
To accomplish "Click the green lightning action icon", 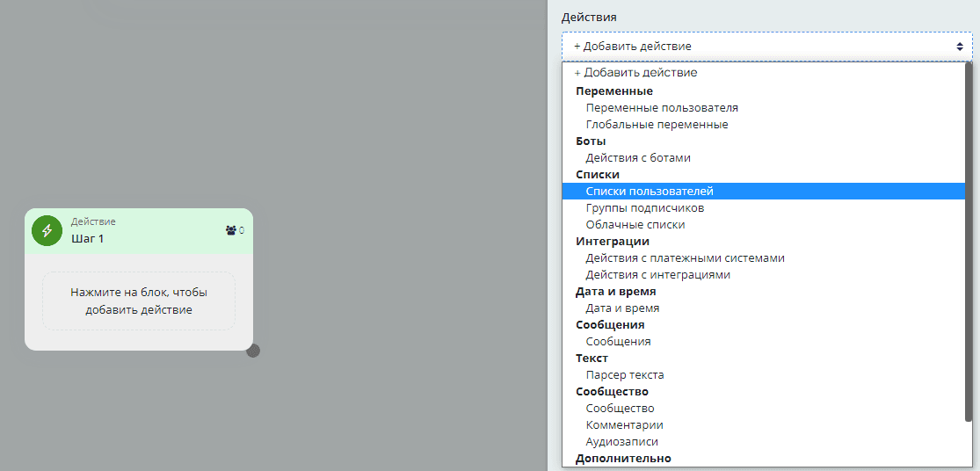I will click(x=47, y=230).
